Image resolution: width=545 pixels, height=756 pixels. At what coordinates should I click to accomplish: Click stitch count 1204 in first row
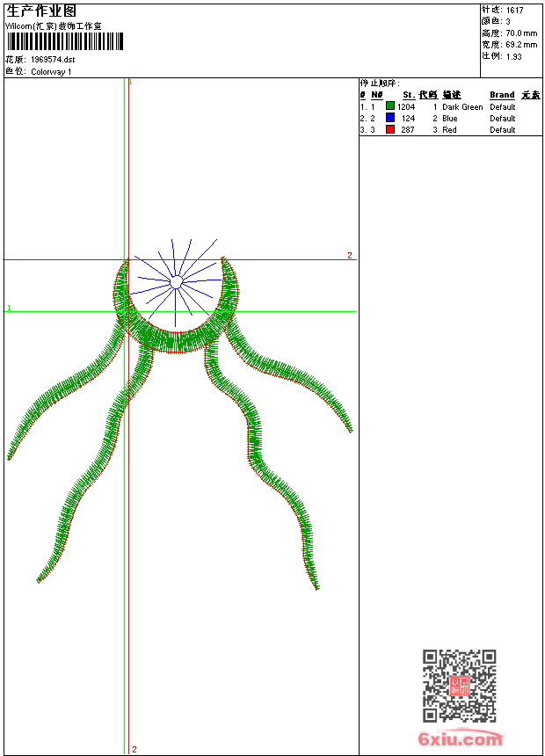(x=406, y=107)
